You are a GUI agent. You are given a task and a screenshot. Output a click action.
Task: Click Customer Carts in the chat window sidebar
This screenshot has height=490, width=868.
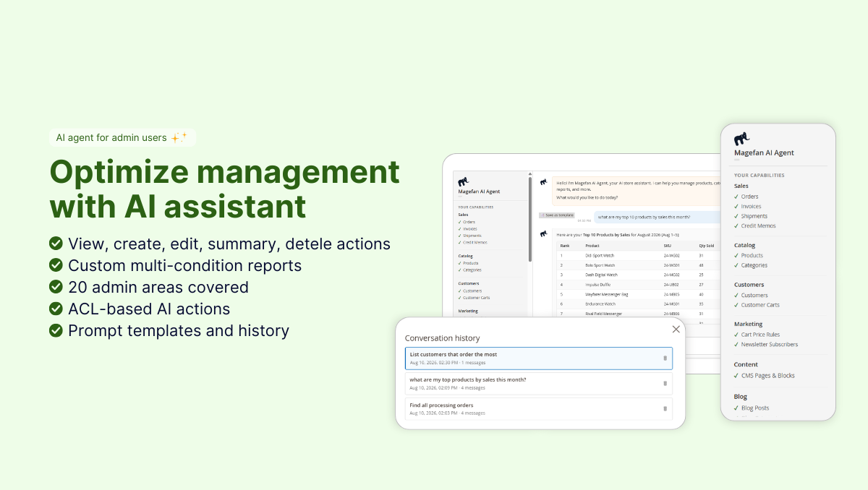(476, 298)
